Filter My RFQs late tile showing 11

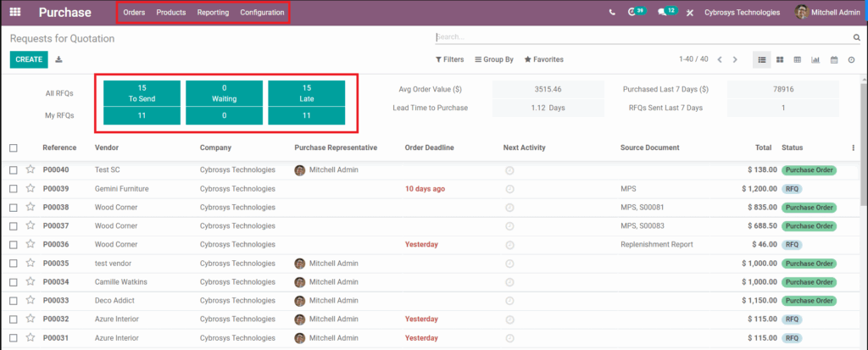click(307, 116)
